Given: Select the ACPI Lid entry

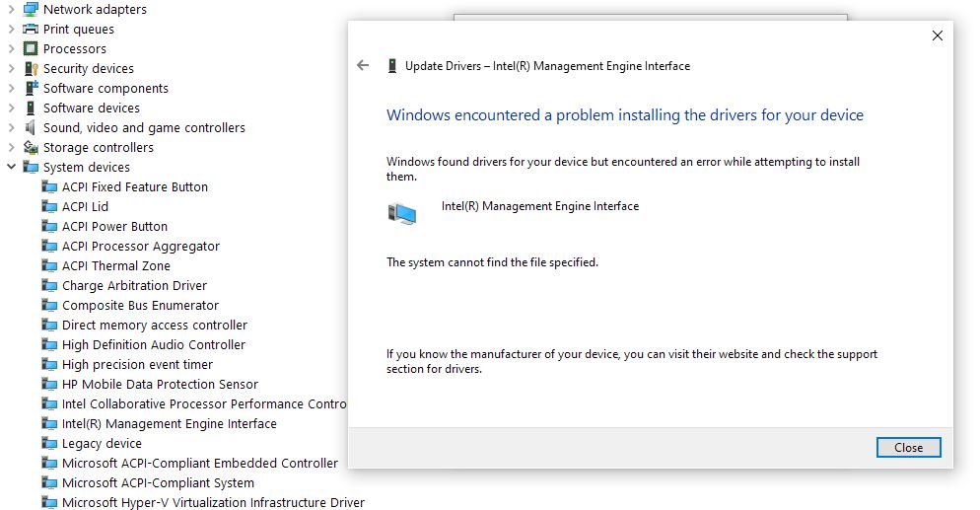Looking at the screenshot, I should [85, 206].
